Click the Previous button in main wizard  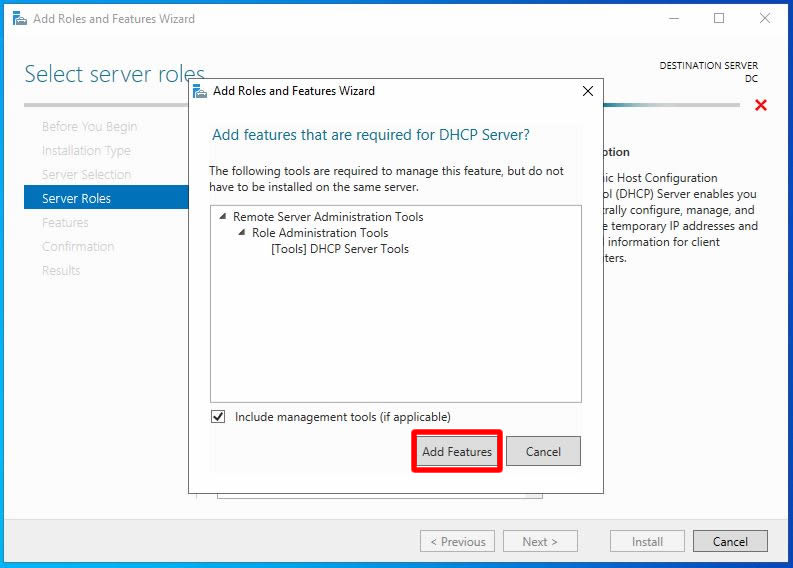[457, 541]
